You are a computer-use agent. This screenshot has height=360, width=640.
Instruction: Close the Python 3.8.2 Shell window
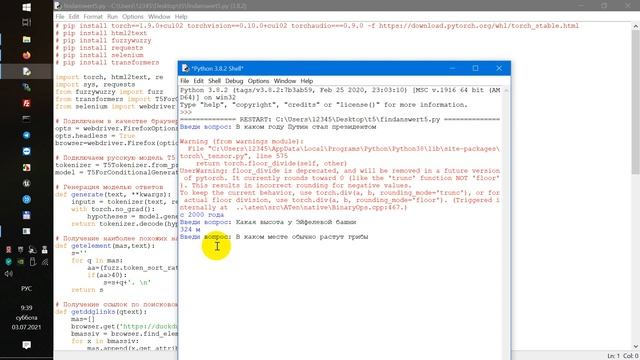[499, 68]
